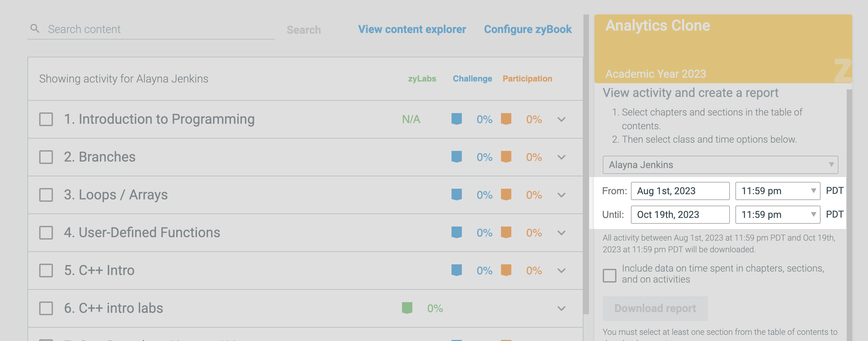Enable include time spent data checkbox
The height and width of the screenshot is (341, 868).
coord(610,275)
